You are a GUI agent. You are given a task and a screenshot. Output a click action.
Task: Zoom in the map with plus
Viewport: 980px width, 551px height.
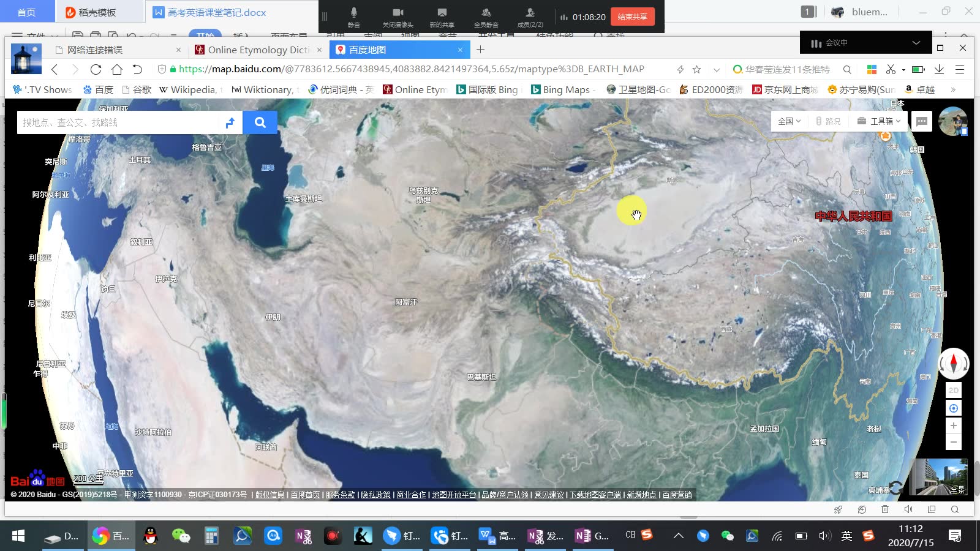point(954,425)
